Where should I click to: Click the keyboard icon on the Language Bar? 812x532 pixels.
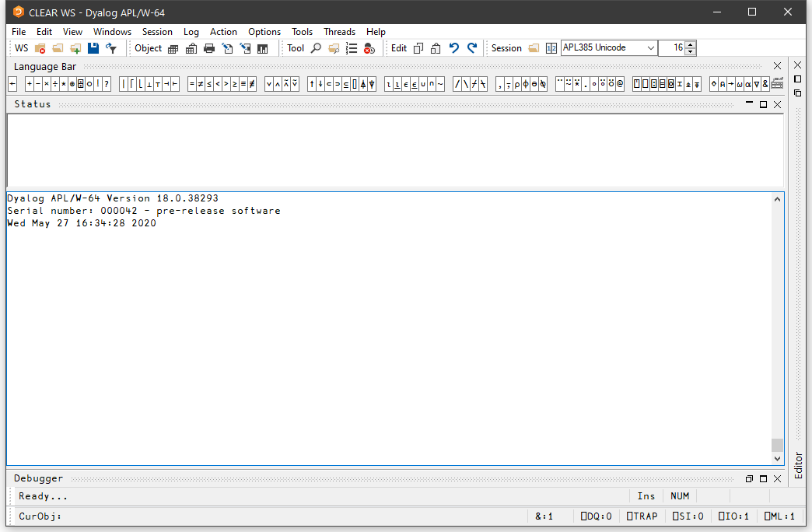(x=777, y=84)
